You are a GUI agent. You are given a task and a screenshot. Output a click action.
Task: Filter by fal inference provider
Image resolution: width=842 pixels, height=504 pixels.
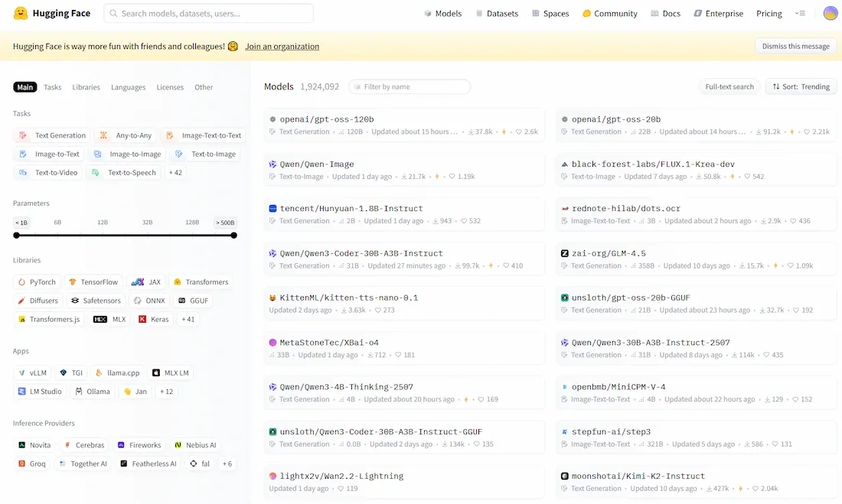(200, 463)
